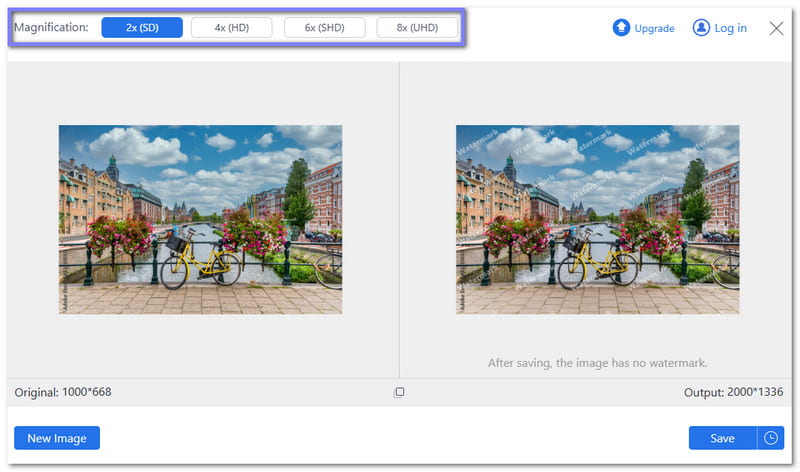Click the blue Upgrade arrow icon
800x472 pixels.
tap(621, 28)
